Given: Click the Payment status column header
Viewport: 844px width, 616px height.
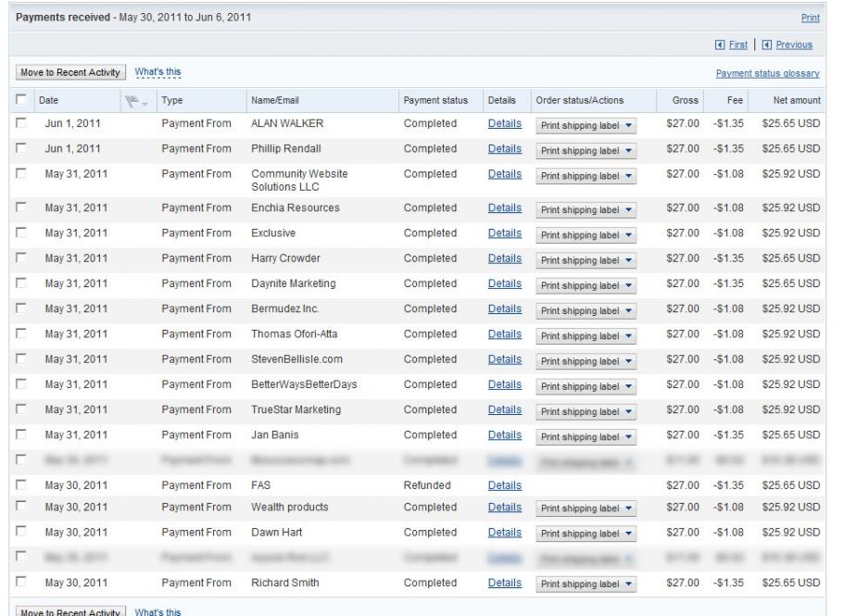Looking at the screenshot, I should [435, 100].
